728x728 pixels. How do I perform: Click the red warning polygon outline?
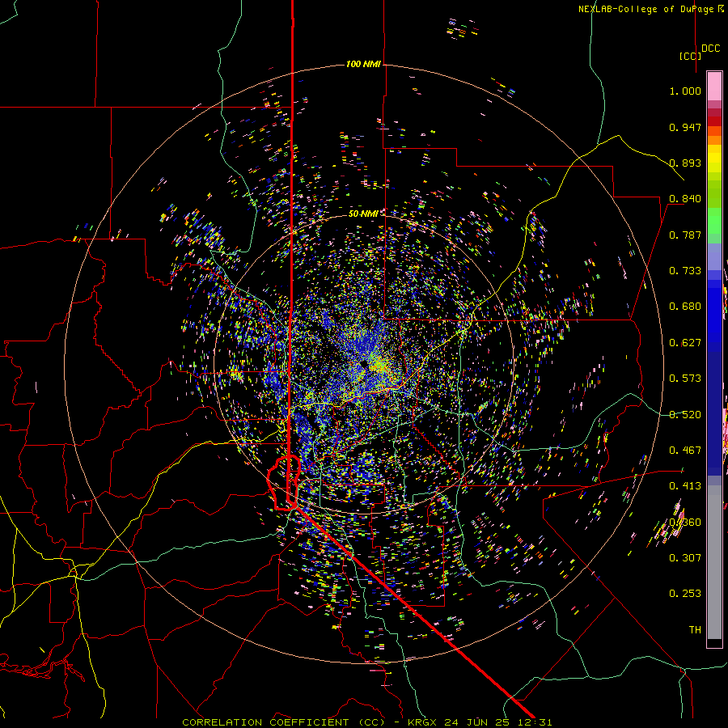tap(284, 483)
